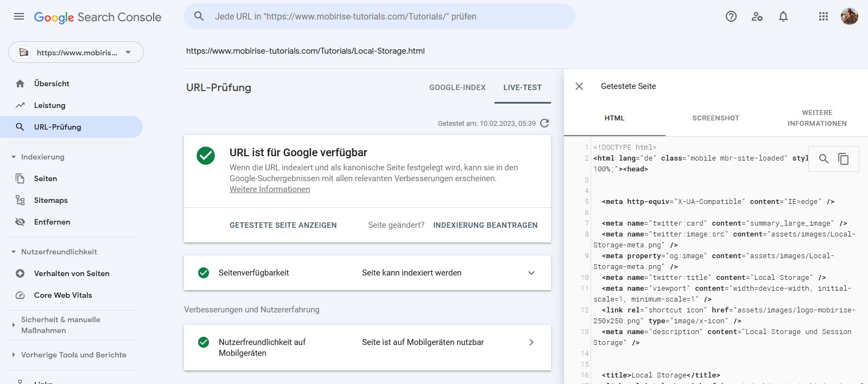Screen dimensions: 868x384
Task: Open the hamburger main menu
Action: [19, 16]
